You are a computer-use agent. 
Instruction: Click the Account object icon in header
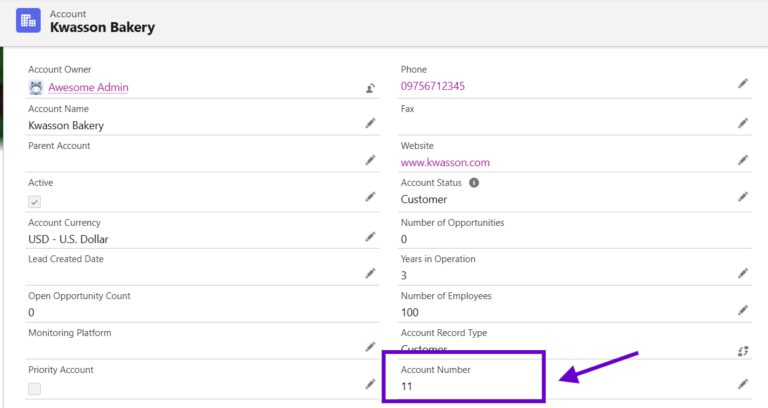point(28,21)
